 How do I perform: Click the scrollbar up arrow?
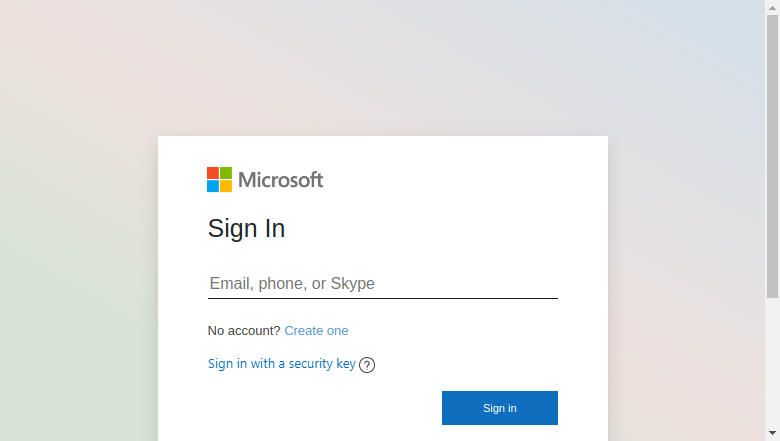[772, 7]
